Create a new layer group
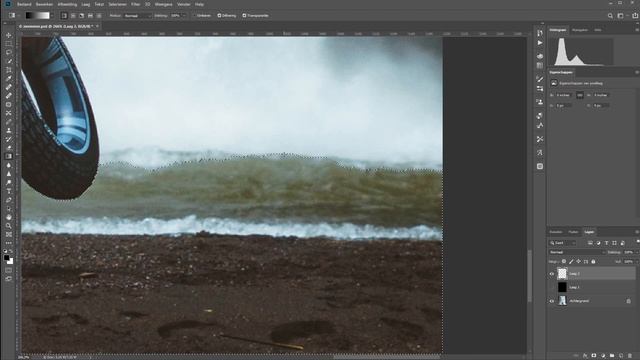This screenshot has height=360, width=640. point(612,356)
